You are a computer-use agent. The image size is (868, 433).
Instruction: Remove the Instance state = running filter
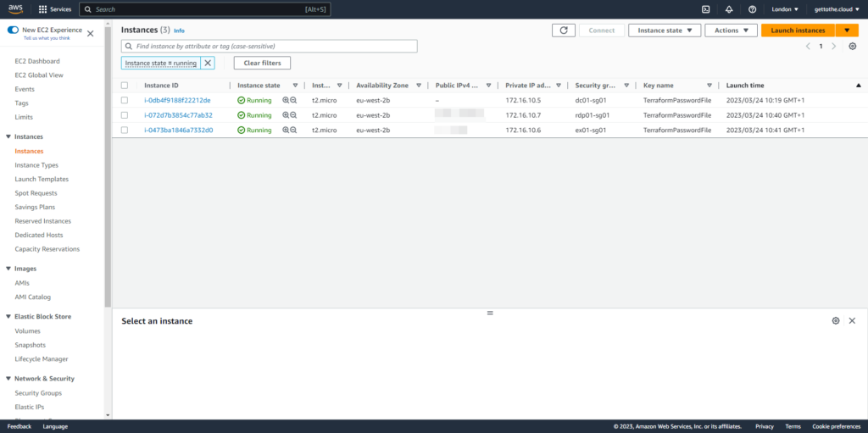pos(208,63)
